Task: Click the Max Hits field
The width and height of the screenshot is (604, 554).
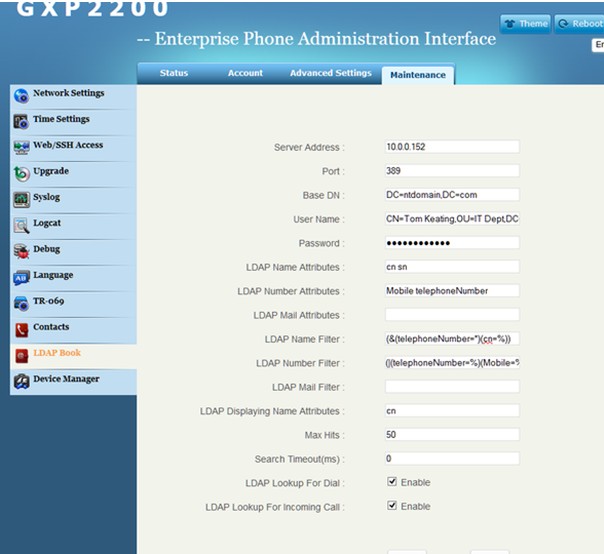Action: (452, 435)
